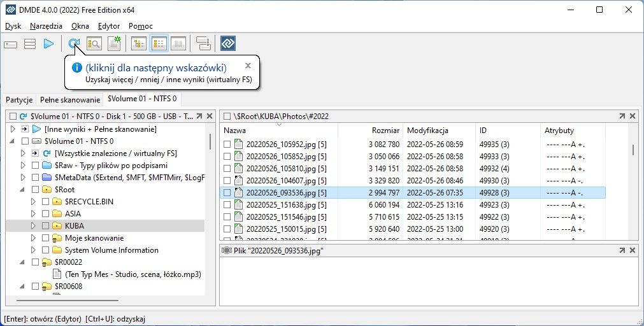644x326 pixels.
Task: Tick the KUBA folder checkbox
Action: [x=46, y=226]
